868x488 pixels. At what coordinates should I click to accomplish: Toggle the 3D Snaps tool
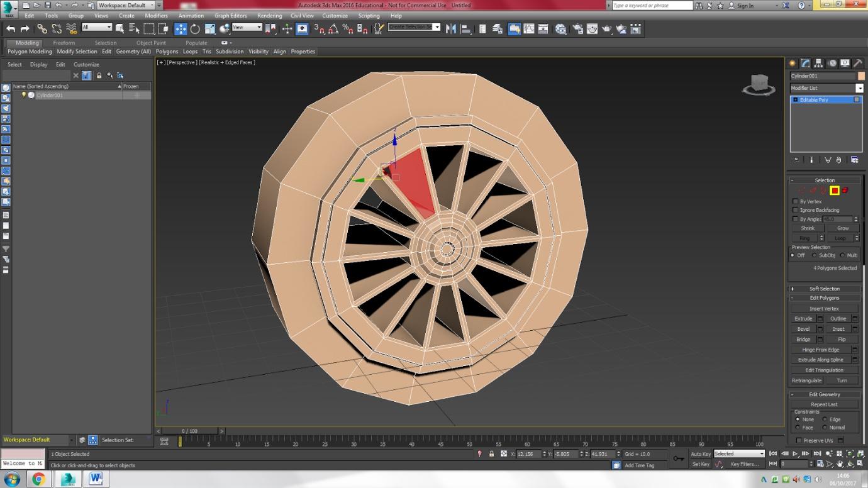[x=319, y=29]
